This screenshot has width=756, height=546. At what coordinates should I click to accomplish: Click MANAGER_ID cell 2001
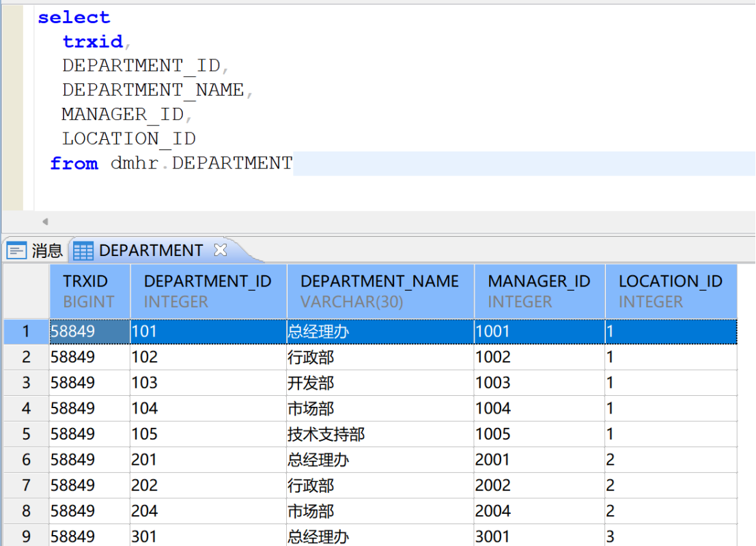[540, 460]
